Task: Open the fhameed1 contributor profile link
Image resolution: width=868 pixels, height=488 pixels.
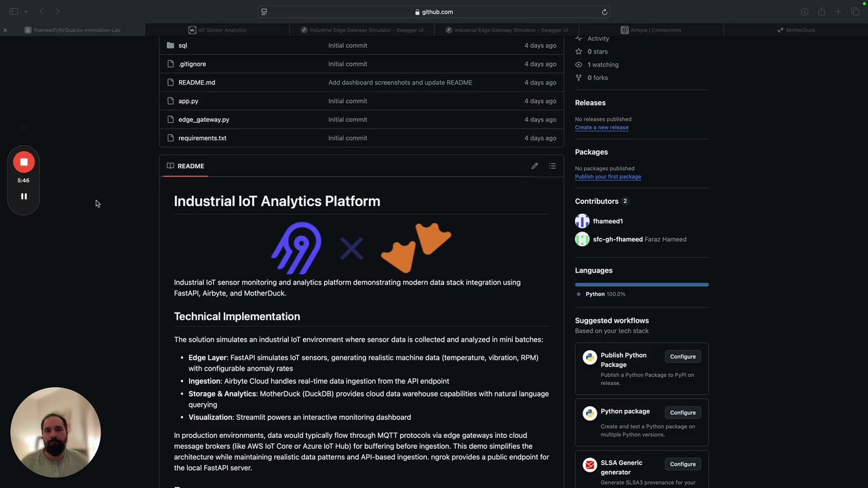Action: coord(608,221)
